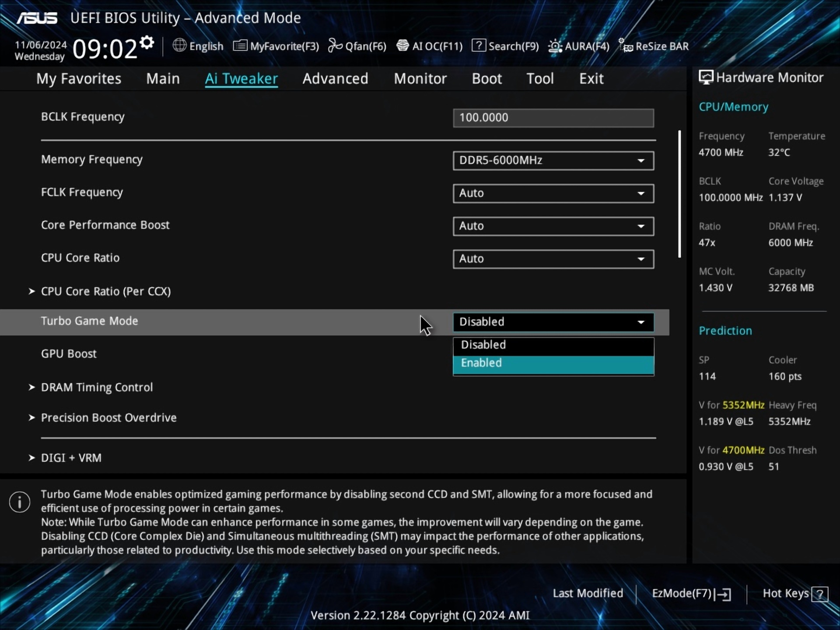Open the My Favorites tab

pos(79,79)
